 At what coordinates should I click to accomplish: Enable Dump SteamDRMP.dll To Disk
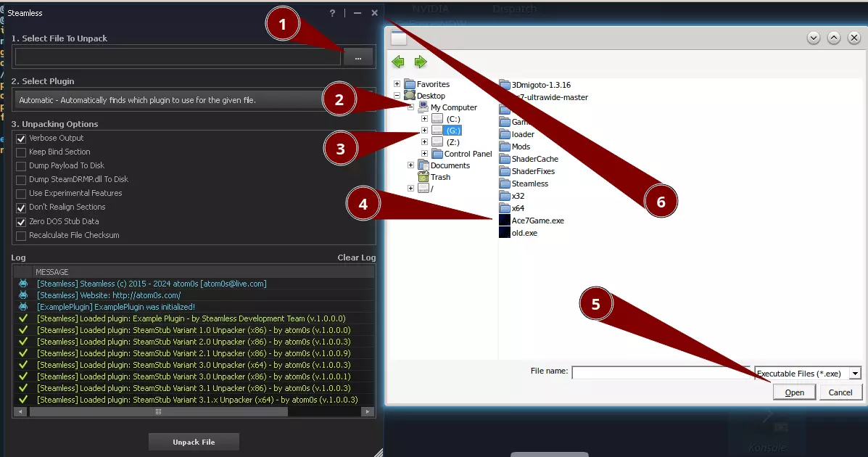(x=21, y=180)
